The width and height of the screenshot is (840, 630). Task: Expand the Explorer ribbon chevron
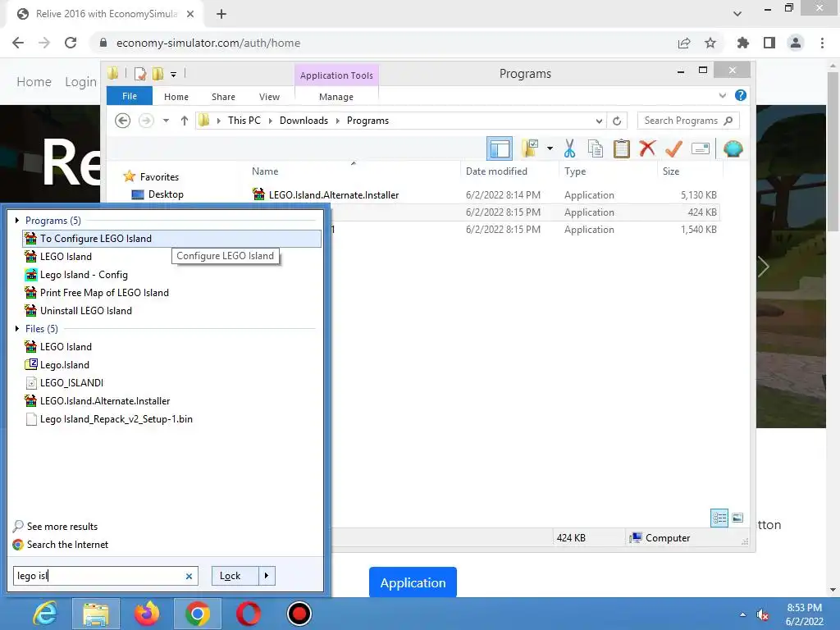coord(723,95)
